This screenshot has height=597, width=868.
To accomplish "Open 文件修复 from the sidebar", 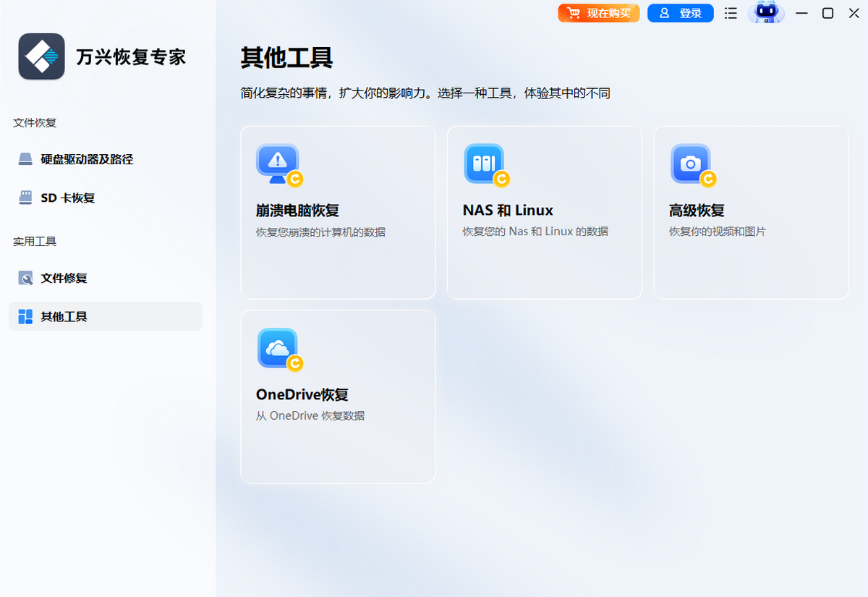I will (x=64, y=278).
